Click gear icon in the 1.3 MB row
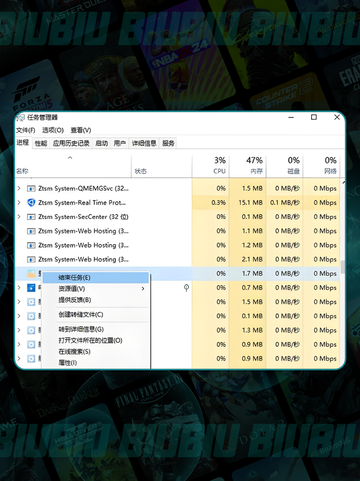 pyautogui.click(x=31, y=330)
